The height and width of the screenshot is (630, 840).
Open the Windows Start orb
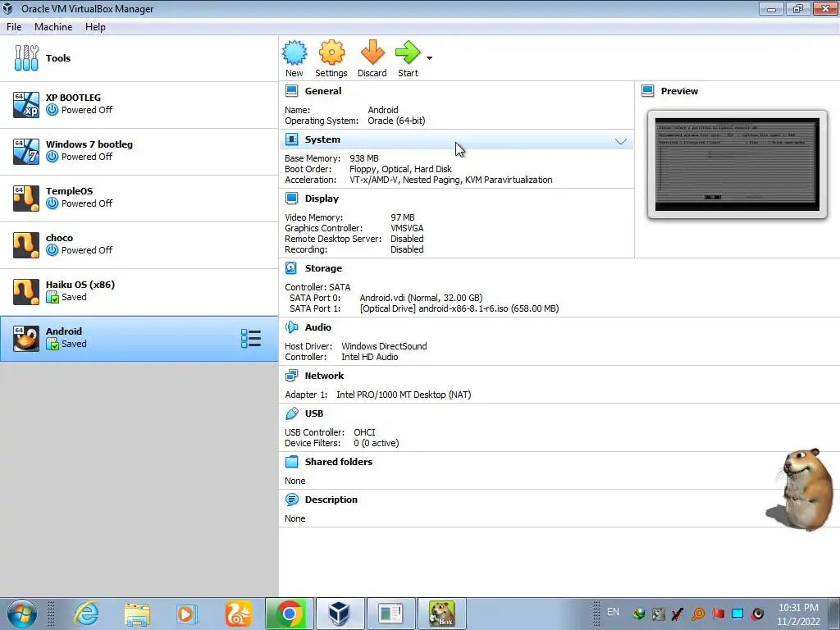[22, 614]
